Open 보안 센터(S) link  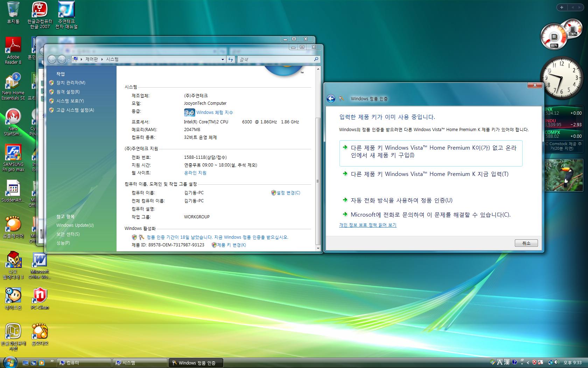coord(68,234)
